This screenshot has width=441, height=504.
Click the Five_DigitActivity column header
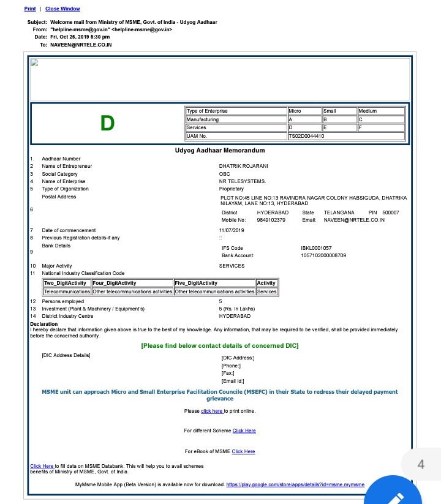(x=196, y=283)
